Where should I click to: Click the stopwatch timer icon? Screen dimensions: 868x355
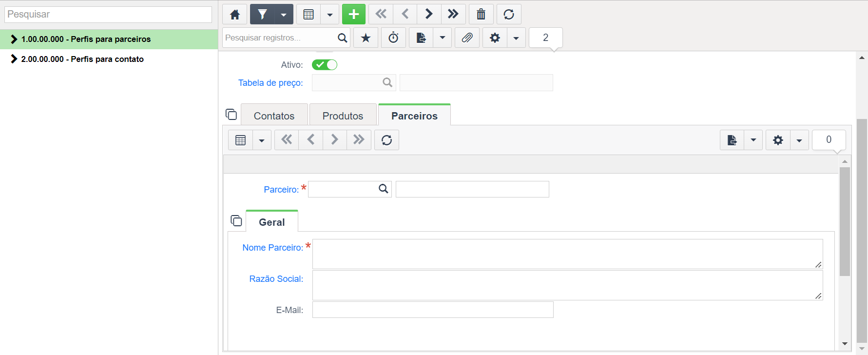click(x=393, y=38)
